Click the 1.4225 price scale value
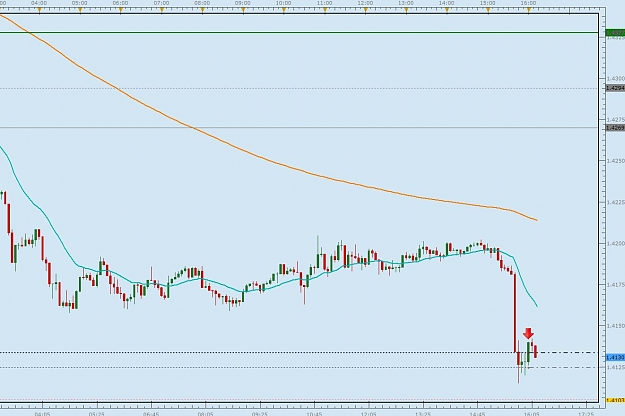This screenshot has width=625, height=416. coord(615,202)
